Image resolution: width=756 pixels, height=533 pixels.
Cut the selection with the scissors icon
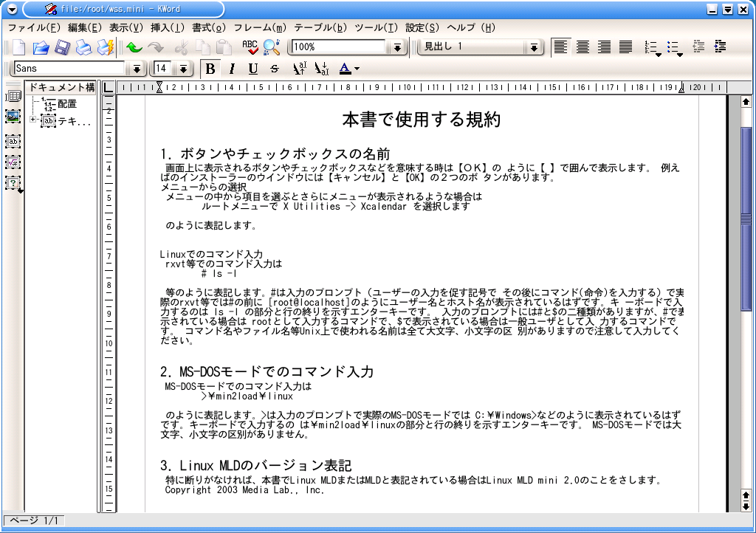[182, 47]
